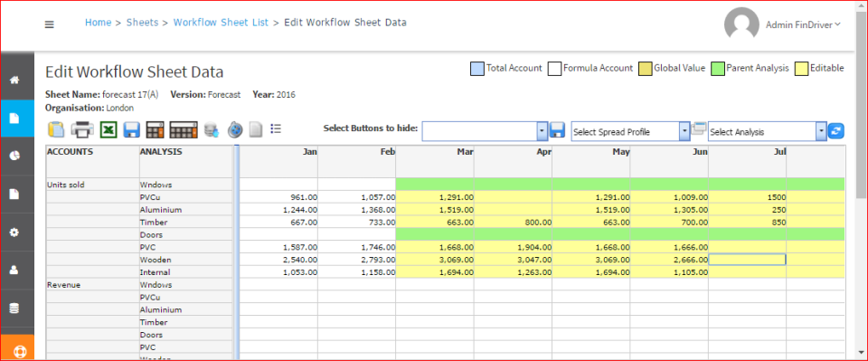Open the hamburger navigation menu
868x361 pixels.
[x=49, y=24]
